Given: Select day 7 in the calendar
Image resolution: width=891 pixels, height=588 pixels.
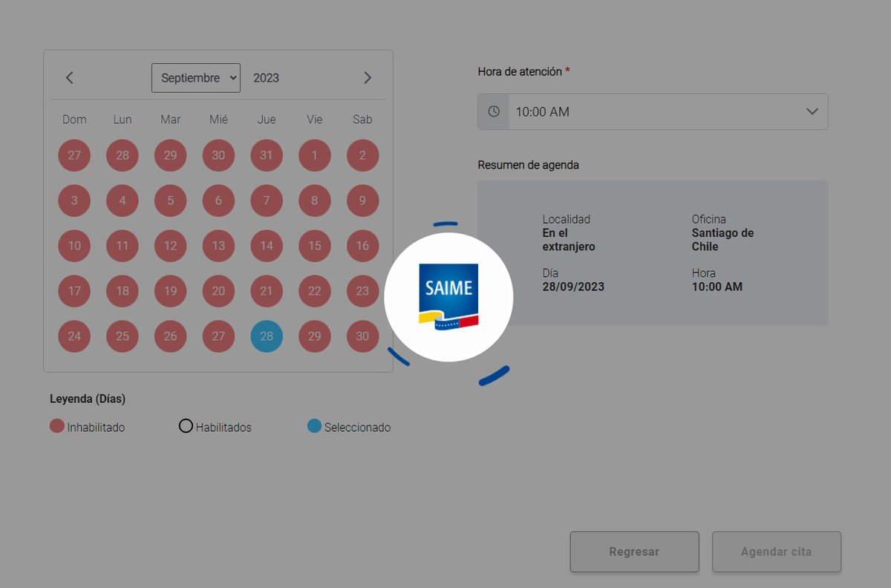Looking at the screenshot, I should tap(267, 200).
